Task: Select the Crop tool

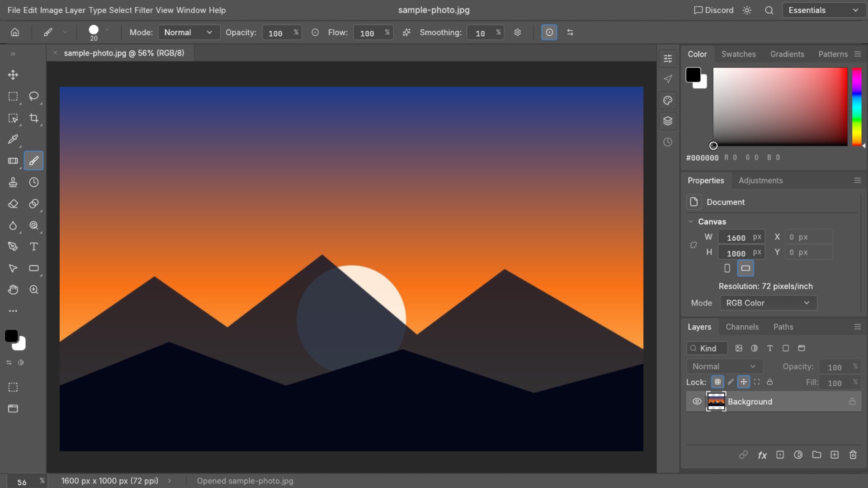Action: click(x=34, y=118)
